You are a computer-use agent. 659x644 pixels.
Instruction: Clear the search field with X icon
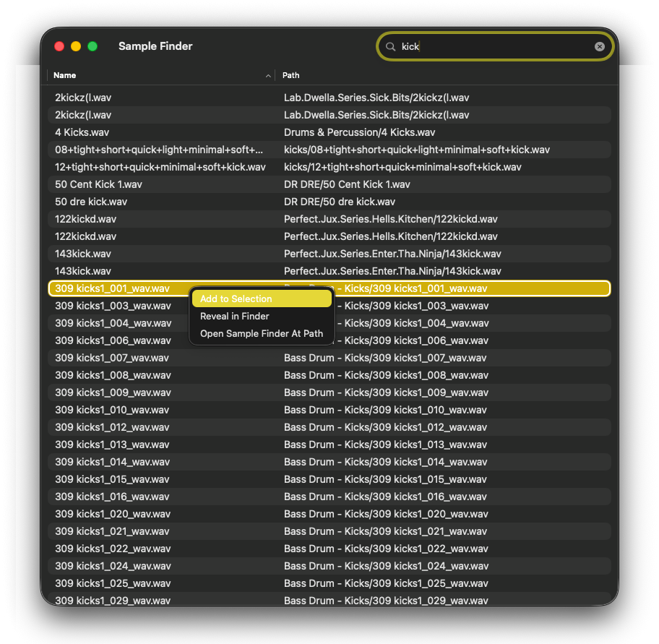click(599, 46)
